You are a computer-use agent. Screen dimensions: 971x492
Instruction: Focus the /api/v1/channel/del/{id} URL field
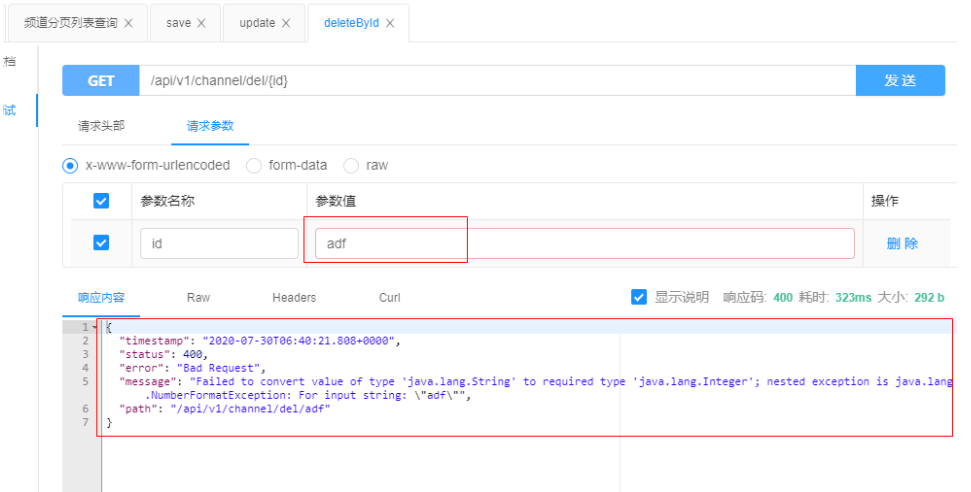coord(497,81)
